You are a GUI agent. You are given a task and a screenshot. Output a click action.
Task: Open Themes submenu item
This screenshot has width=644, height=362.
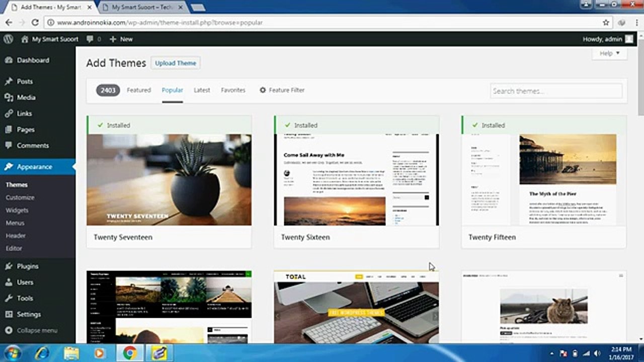17,185
